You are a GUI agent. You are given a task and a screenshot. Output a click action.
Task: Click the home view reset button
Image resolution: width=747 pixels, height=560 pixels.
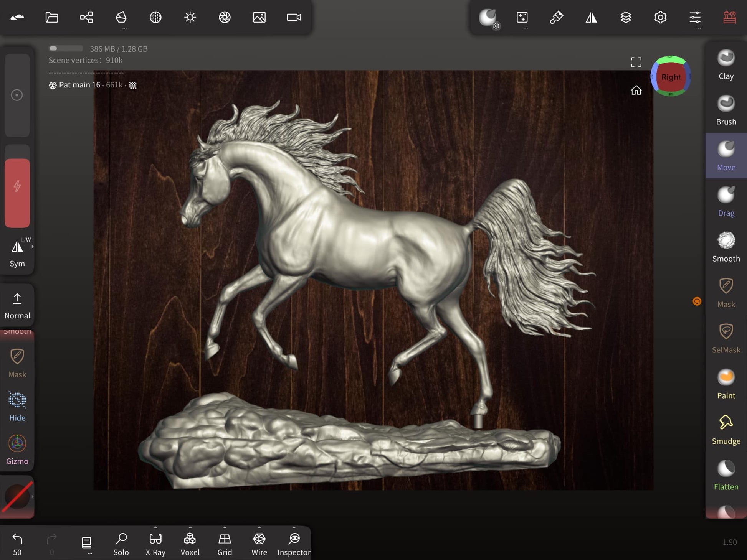click(636, 91)
